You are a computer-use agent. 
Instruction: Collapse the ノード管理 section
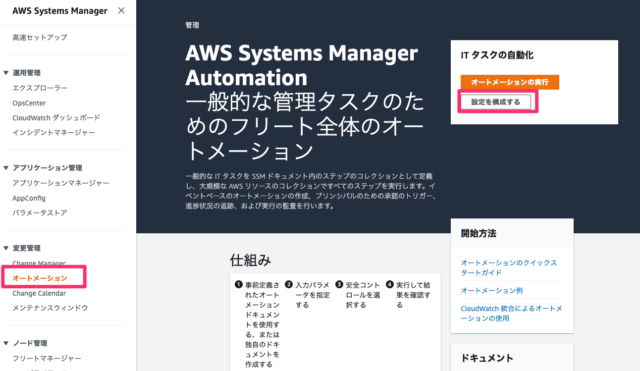6,343
